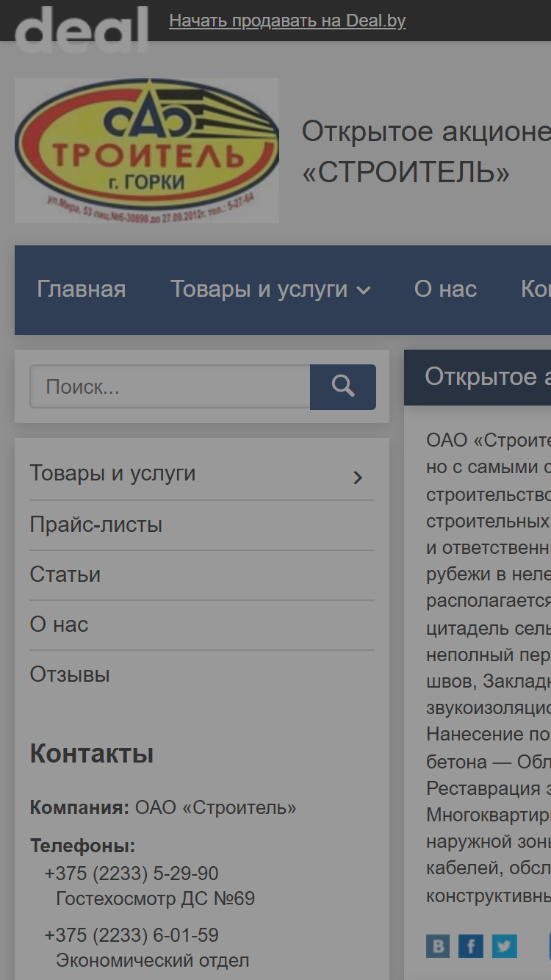The width and height of the screenshot is (551, 980).
Task: Share via the Twitter icon
Action: 505,945
